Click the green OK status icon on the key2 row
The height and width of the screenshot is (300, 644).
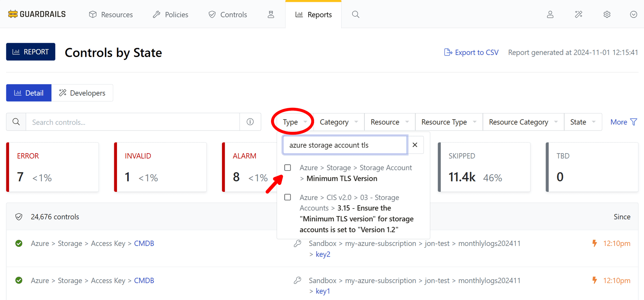19,243
